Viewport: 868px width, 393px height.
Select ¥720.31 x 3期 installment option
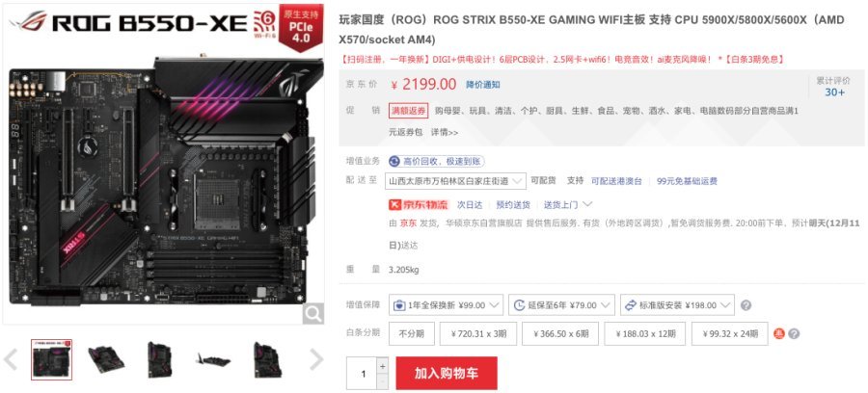click(x=478, y=334)
